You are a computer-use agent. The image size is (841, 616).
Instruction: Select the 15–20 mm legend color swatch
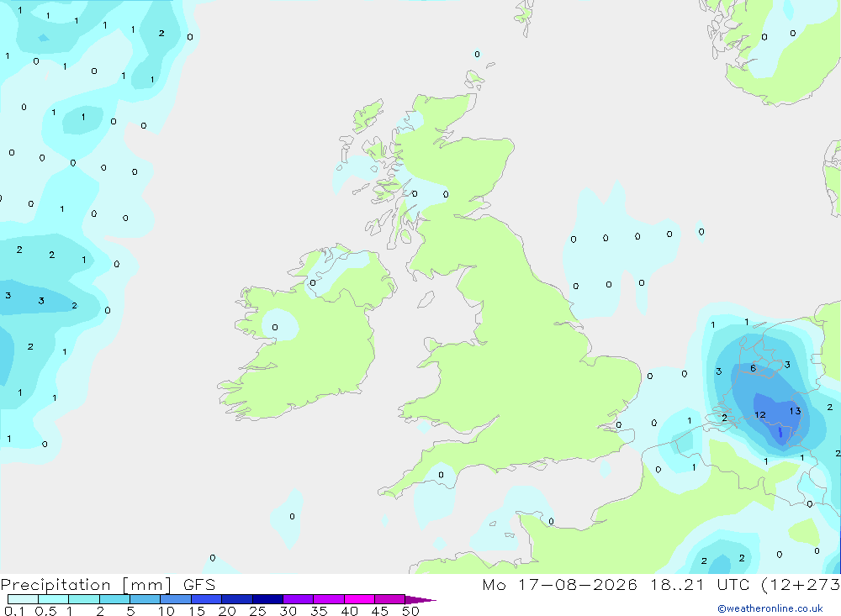pos(207,599)
